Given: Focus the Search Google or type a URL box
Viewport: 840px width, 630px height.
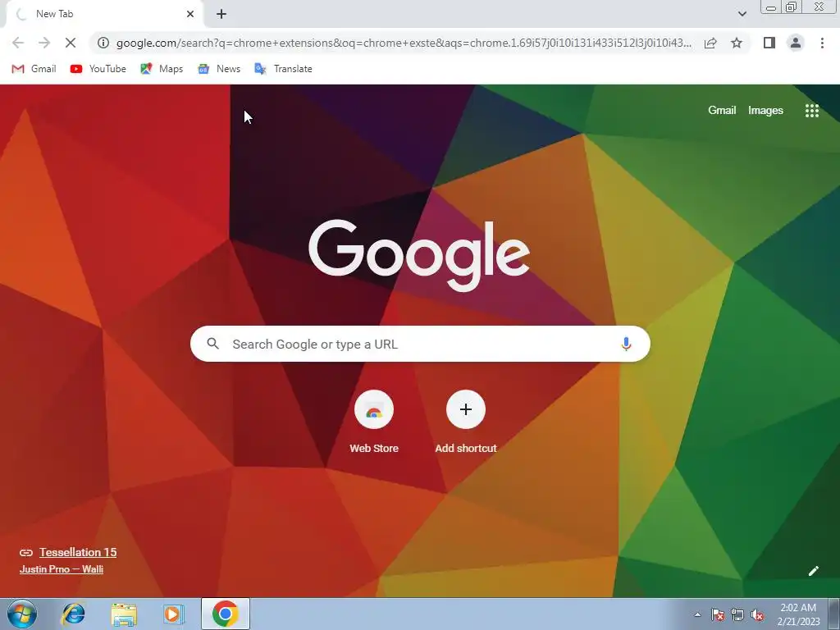Looking at the screenshot, I should (420, 344).
